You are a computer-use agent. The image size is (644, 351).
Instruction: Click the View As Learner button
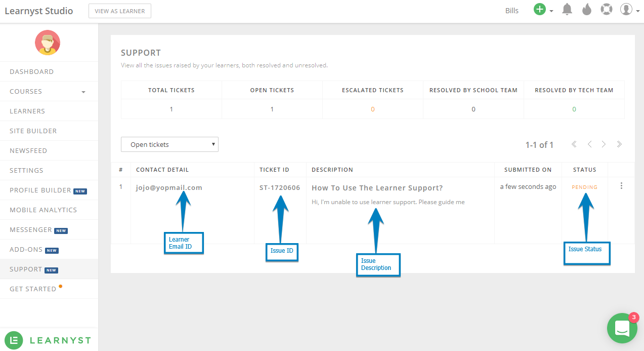coord(120,11)
